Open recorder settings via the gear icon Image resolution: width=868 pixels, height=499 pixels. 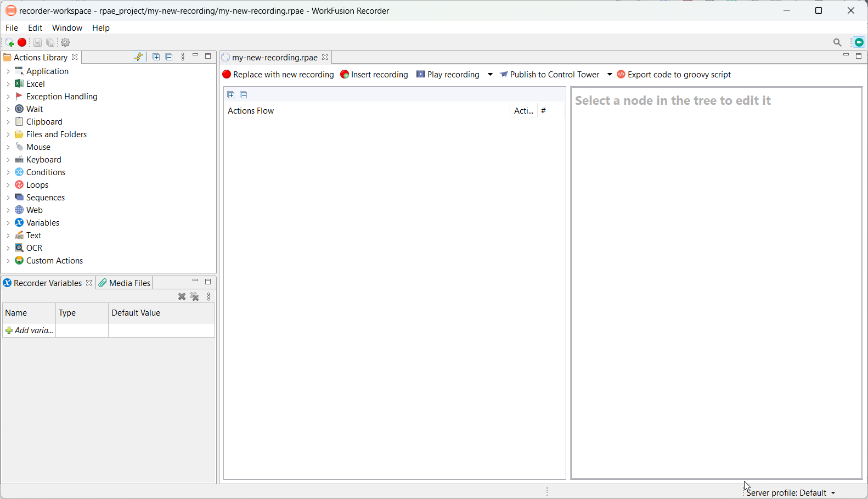[x=66, y=43]
